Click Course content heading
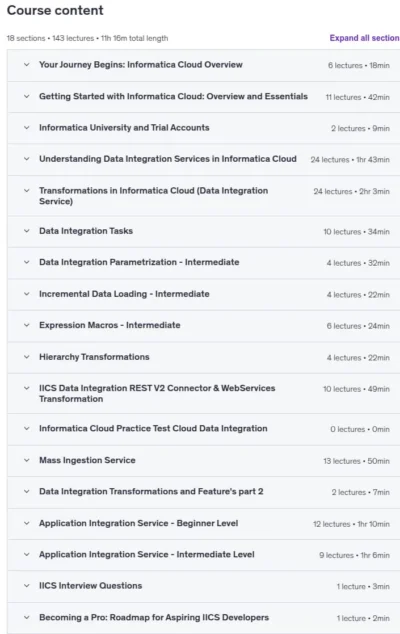400x634 pixels. click(55, 10)
